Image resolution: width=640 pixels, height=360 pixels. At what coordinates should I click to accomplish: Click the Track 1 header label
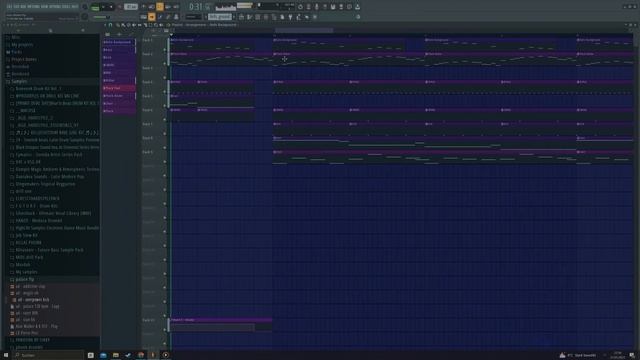147,40
